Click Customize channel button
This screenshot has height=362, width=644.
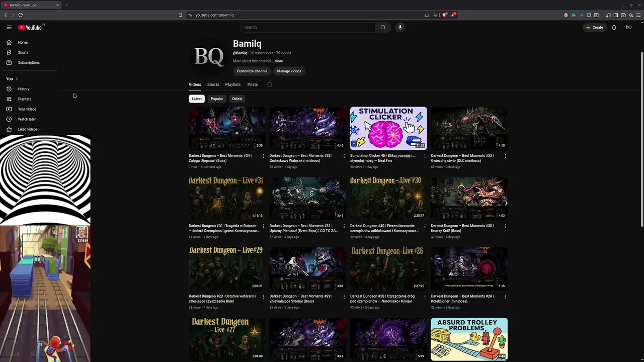[252, 71]
